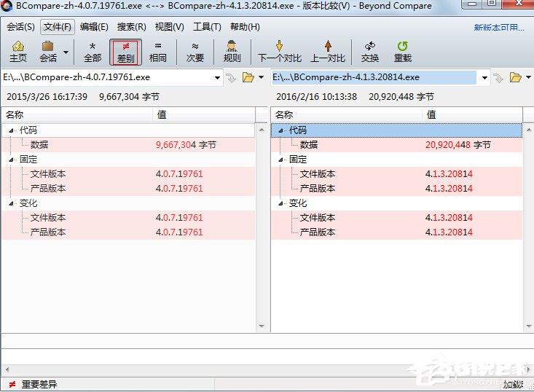Click left pane scrollbar up arrow
Viewport: 534px width, 392px height.
pos(262,130)
